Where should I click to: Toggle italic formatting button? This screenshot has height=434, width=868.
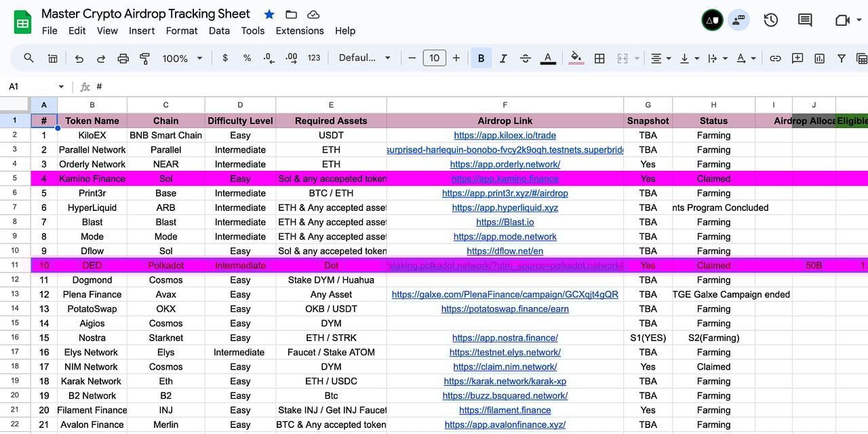[x=503, y=58]
